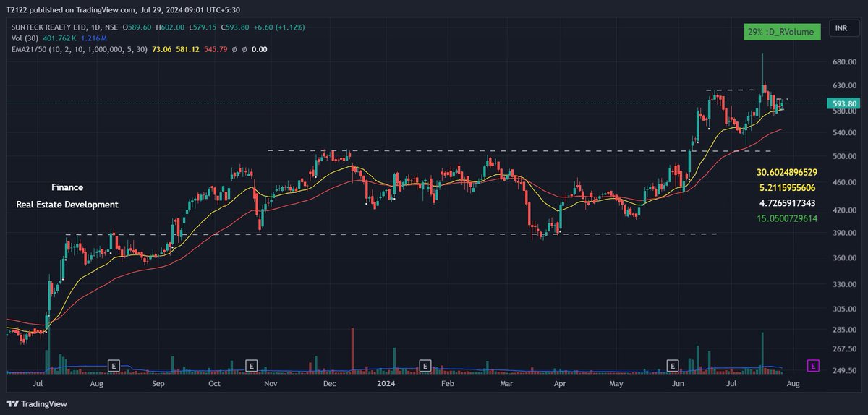The image size is (868, 415).
Task: Click the 360.00 price axis label
Action: pyautogui.click(x=844, y=258)
